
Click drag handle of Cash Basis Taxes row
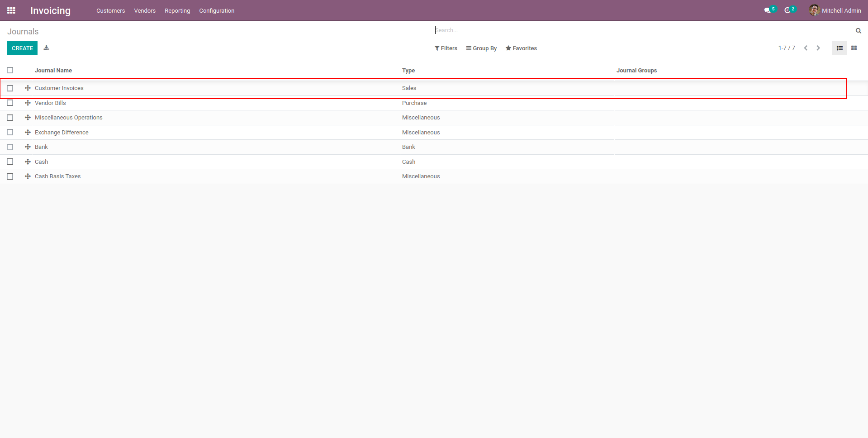28,176
